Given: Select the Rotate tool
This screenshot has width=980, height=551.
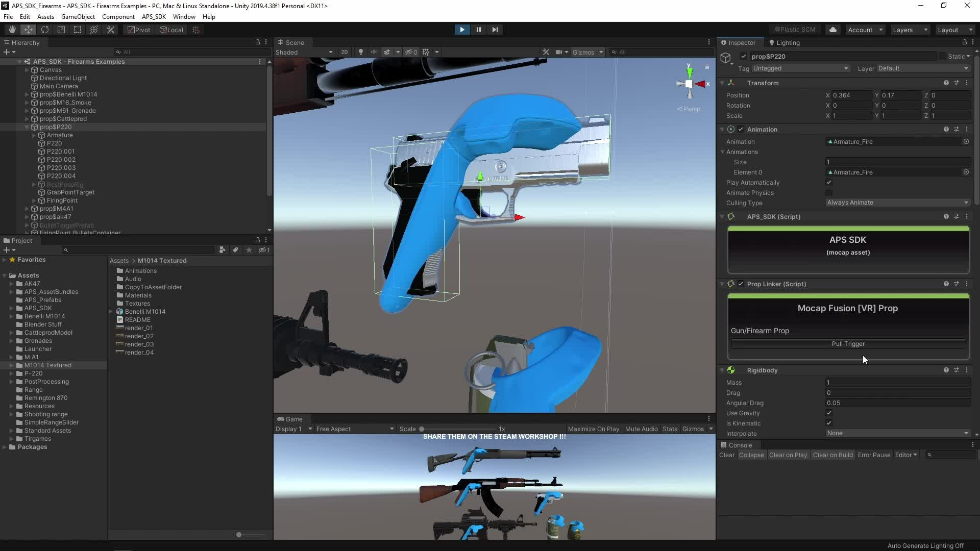Looking at the screenshot, I should tap(45, 30).
